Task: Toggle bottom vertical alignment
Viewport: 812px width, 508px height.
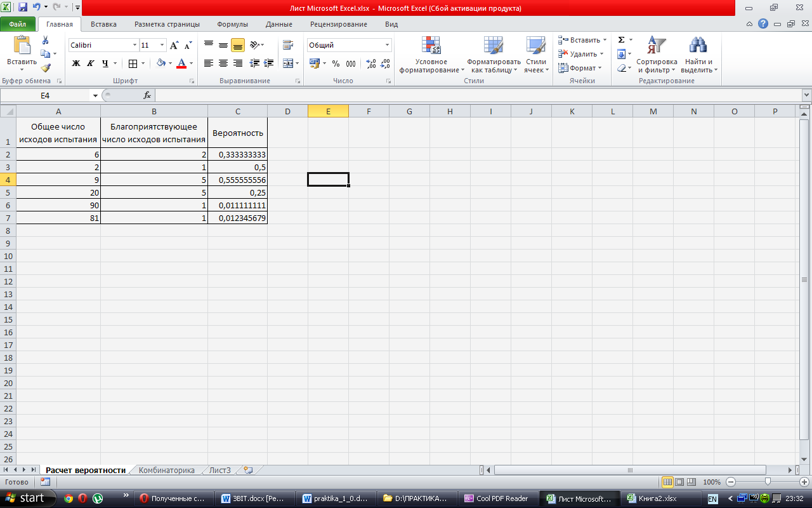Action: tap(238, 45)
